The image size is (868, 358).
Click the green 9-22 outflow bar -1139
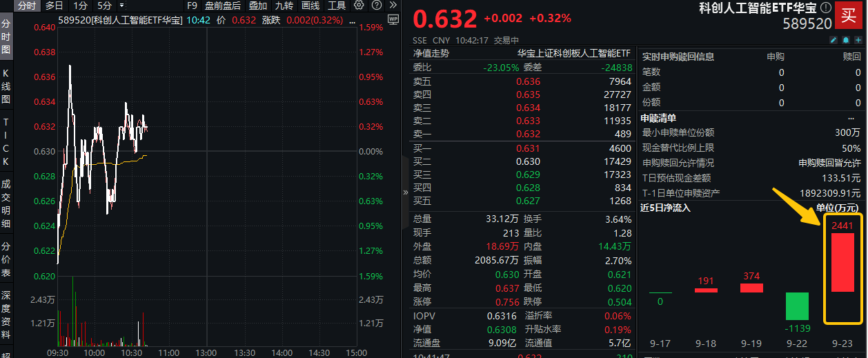[797, 306]
